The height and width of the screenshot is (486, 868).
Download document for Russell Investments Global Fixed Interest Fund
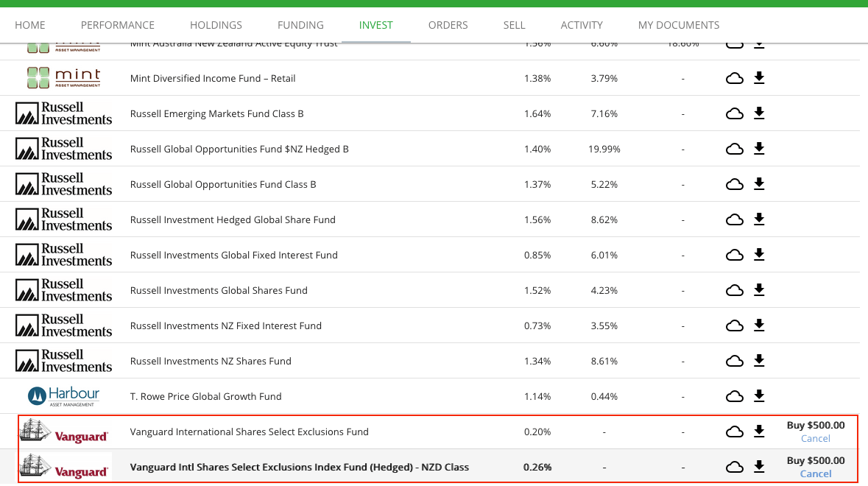click(759, 255)
